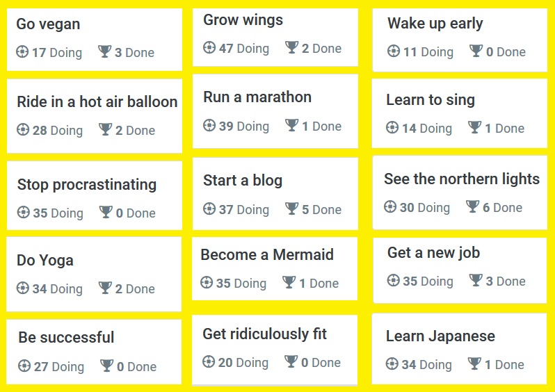Click the target icon on Go vegan card
This screenshot has width=555, height=392.
(22, 51)
